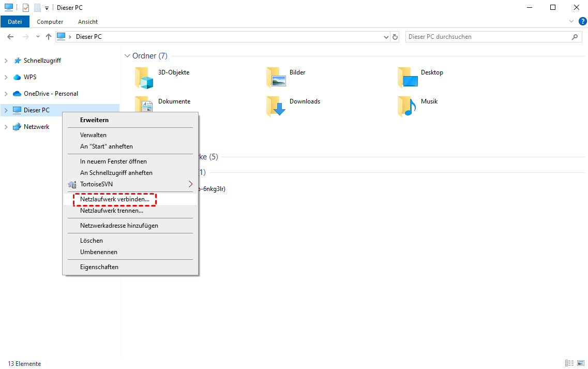Image resolution: width=588 pixels, height=369 pixels.
Task: Open Explorer help question mark icon
Action: click(582, 21)
